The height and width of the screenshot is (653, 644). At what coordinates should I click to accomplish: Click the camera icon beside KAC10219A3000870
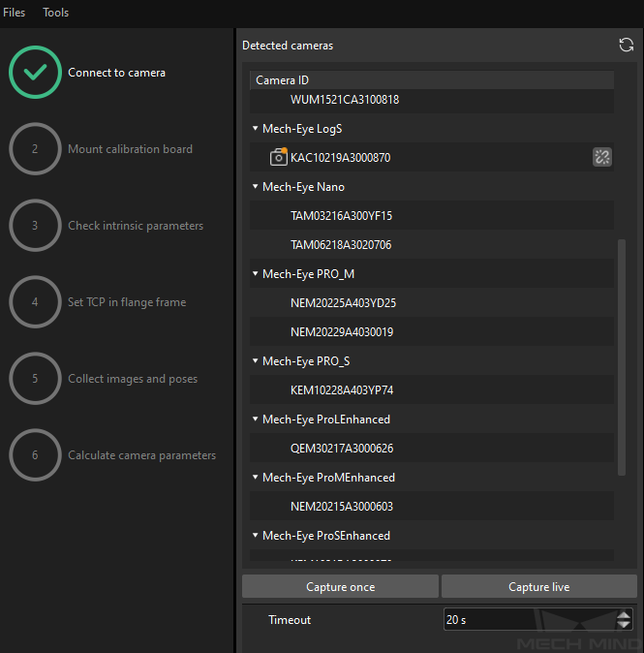pos(279,157)
